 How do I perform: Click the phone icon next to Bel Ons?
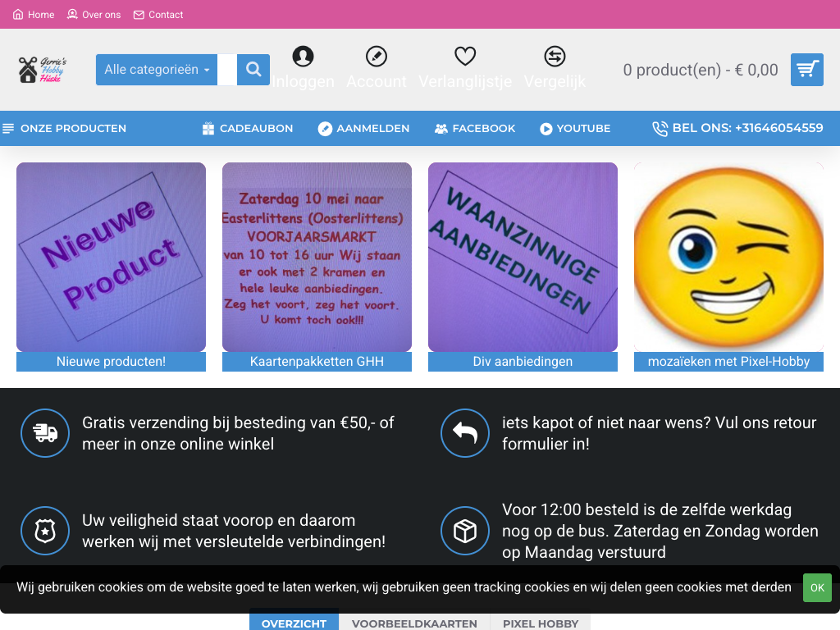[x=660, y=129]
